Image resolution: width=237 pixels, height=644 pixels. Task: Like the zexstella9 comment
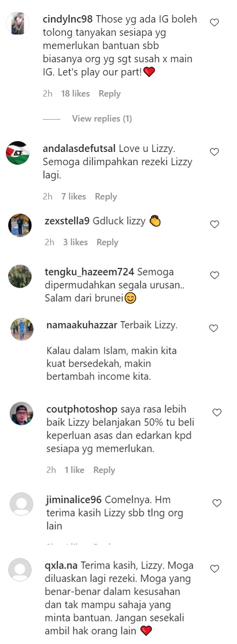pyautogui.click(x=214, y=224)
